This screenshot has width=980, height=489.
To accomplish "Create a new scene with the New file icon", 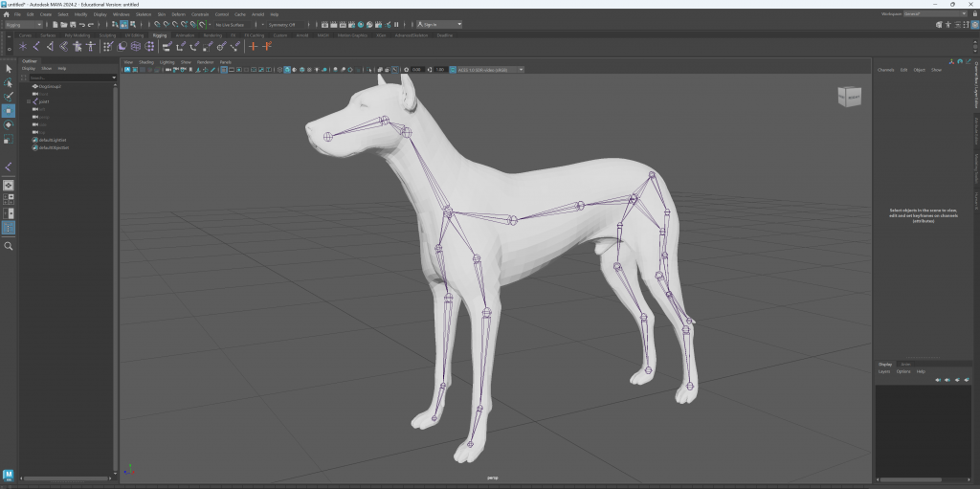I will point(55,24).
